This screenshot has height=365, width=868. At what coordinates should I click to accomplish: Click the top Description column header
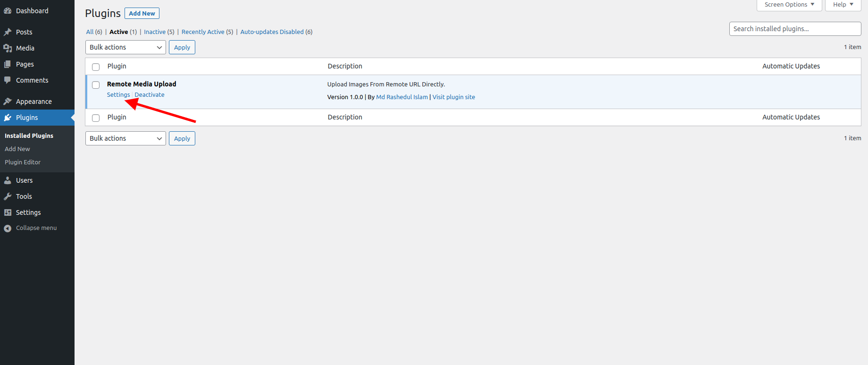[x=345, y=66]
